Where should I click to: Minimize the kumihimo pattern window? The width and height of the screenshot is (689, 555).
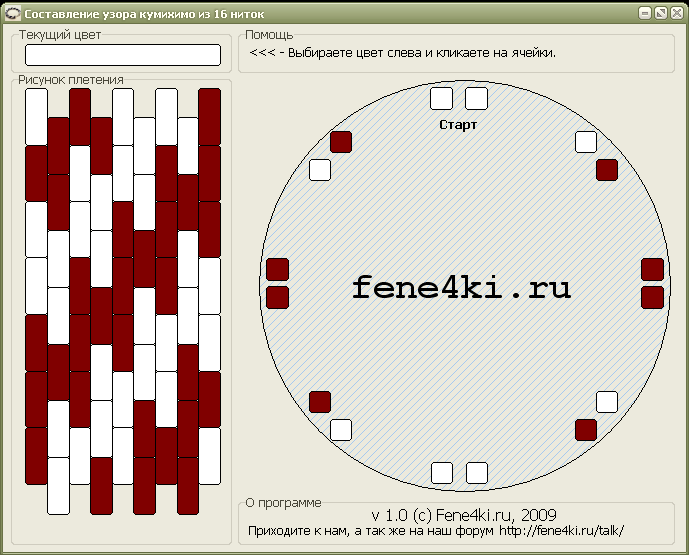coord(645,13)
